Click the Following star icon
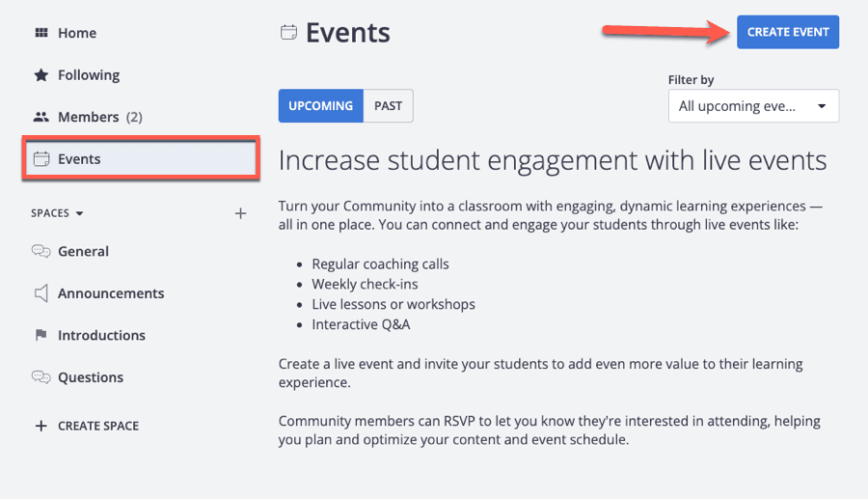This screenshot has width=868, height=499. point(41,75)
